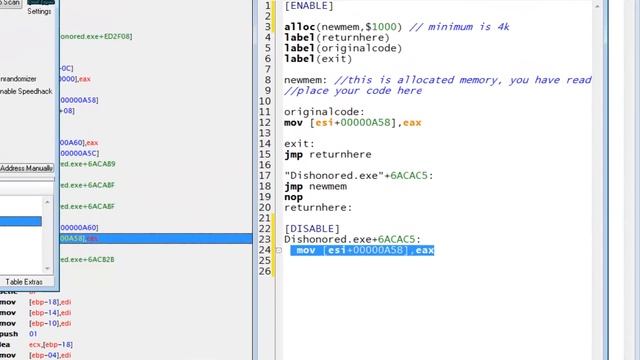Click the 'newmem:' line with comment
Screen dimensions: 640x360
point(438,80)
